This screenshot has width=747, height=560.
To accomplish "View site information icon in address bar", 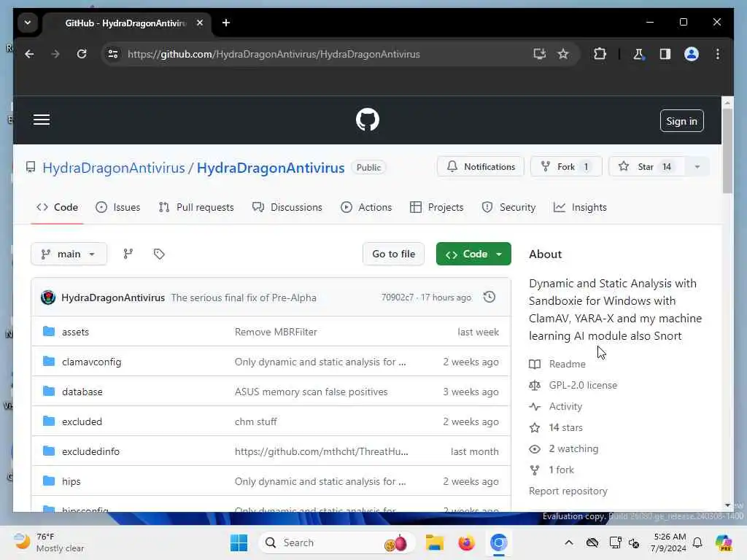I will [x=113, y=54].
